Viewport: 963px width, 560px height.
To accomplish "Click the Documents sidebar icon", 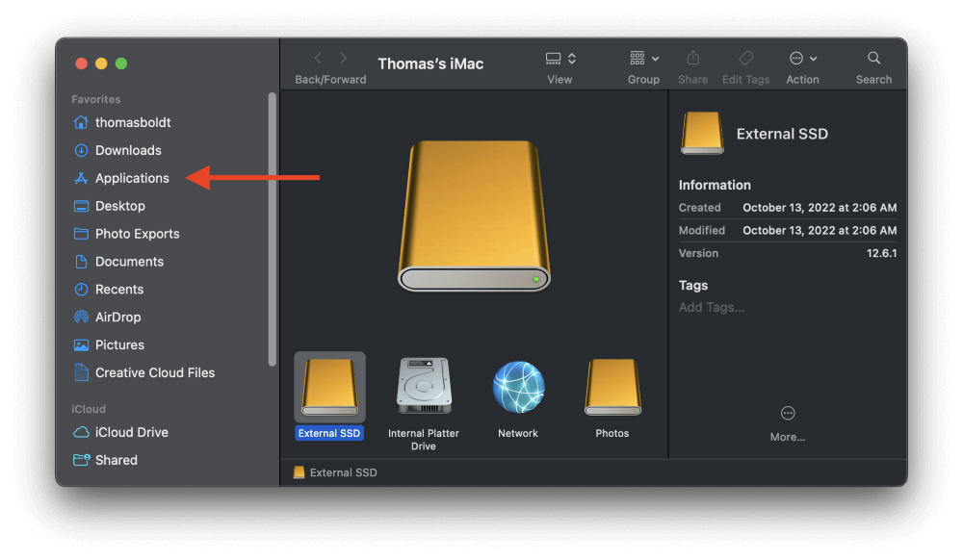I will pos(81,262).
